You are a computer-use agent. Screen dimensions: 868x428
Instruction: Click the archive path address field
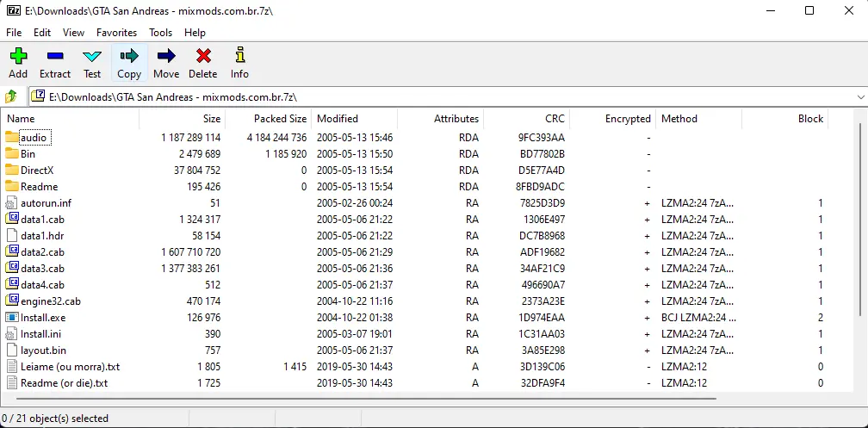pyautogui.click(x=442, y=97)
